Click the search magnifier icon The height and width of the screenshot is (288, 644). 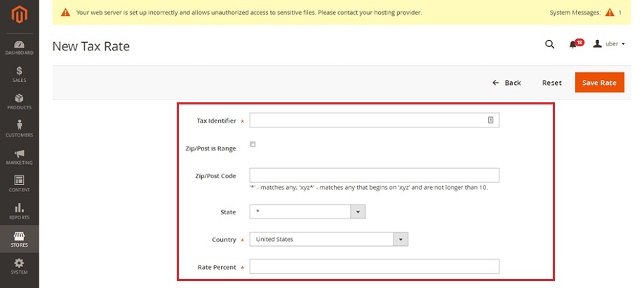click(x=549, y=44)
